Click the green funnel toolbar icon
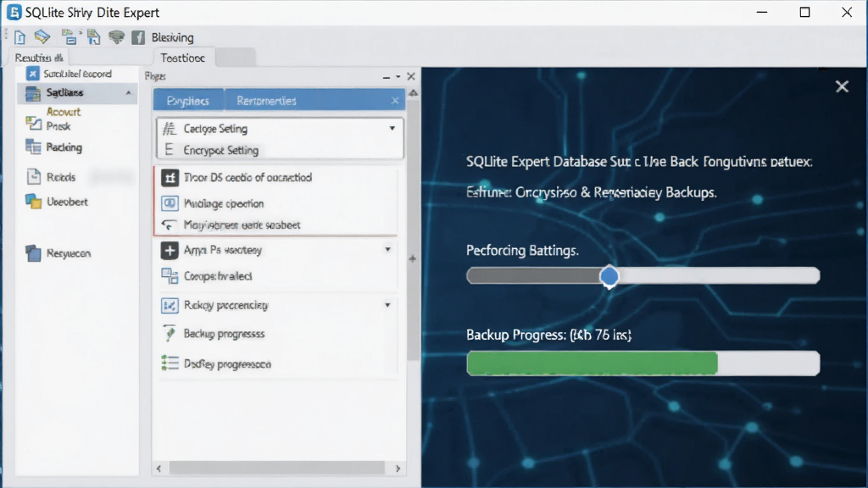Viewport: 868px width, 488px height. pos(116,37)
